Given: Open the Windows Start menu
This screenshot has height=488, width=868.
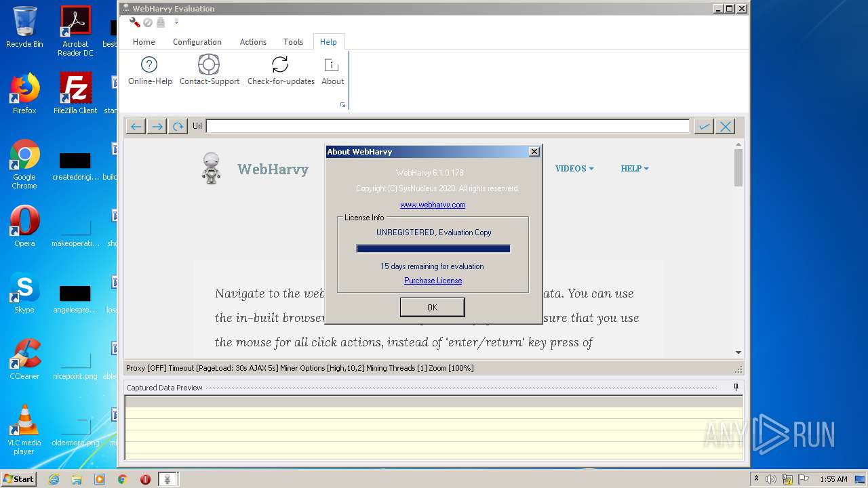Looking at the screenshot, I should click(x=19, y=479).
